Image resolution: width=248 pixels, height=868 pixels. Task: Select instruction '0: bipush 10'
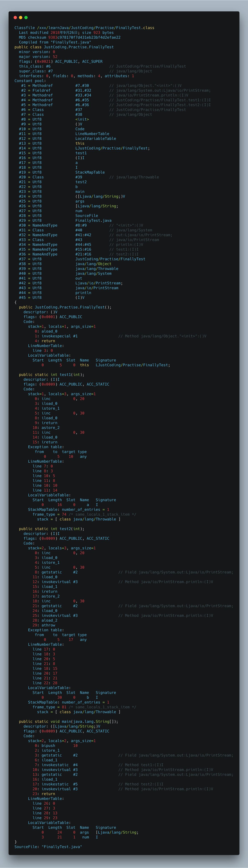coord(56,746)
